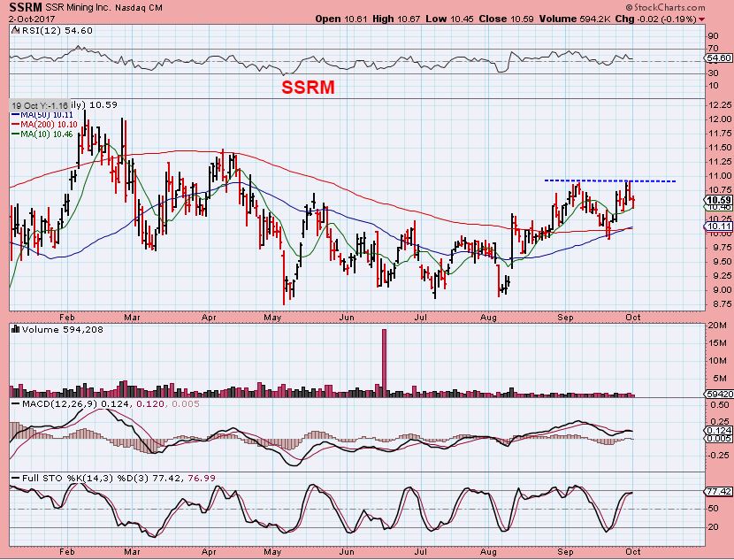Click the 77.42 stochastic tag on right axis
Screen dimensions: 734x560
click(x=719, y=492)
